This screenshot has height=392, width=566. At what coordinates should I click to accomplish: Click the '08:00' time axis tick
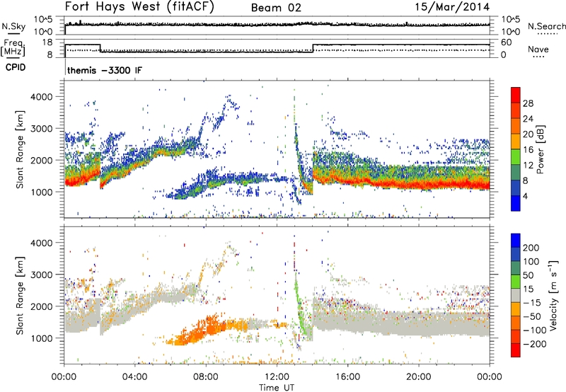click(206, 377)
